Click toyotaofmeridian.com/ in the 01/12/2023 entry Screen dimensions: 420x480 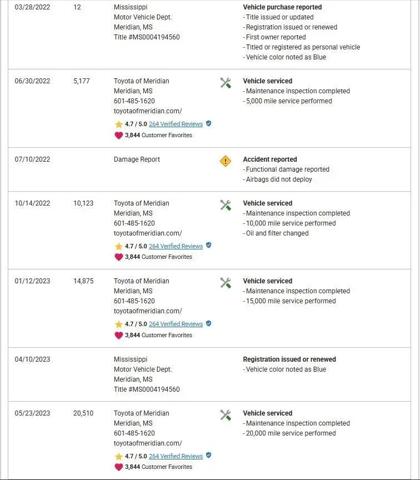pos(148,311)
